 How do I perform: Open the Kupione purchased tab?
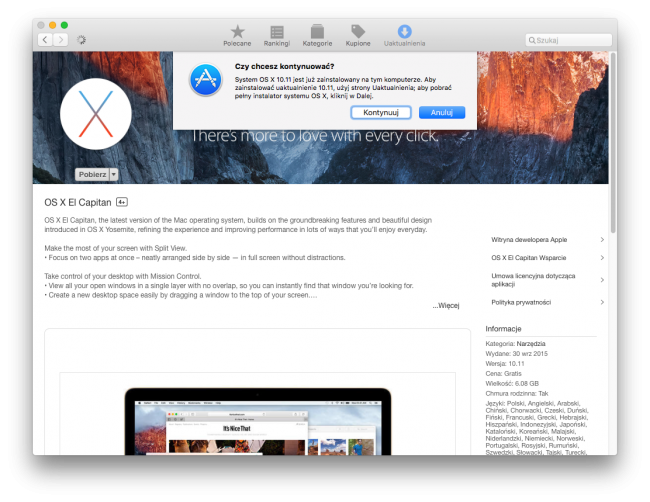[x=358, y=36]
